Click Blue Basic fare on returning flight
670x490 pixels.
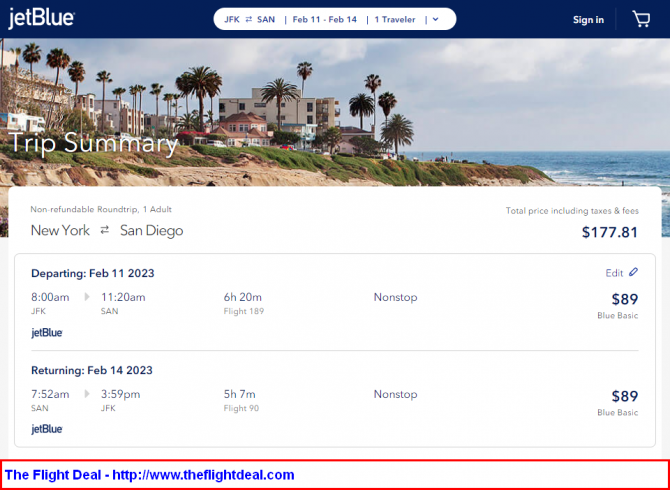pos(617,413)
